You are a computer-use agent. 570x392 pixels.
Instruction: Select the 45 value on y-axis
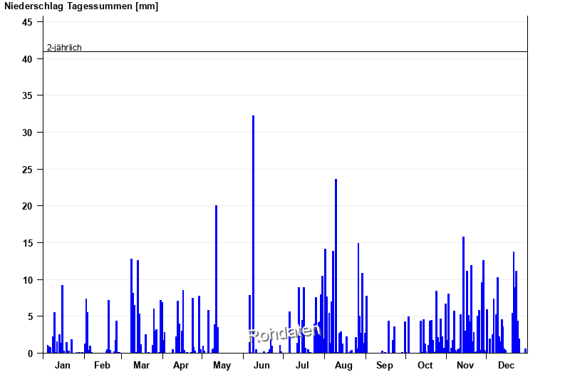[x=27, y=22]
